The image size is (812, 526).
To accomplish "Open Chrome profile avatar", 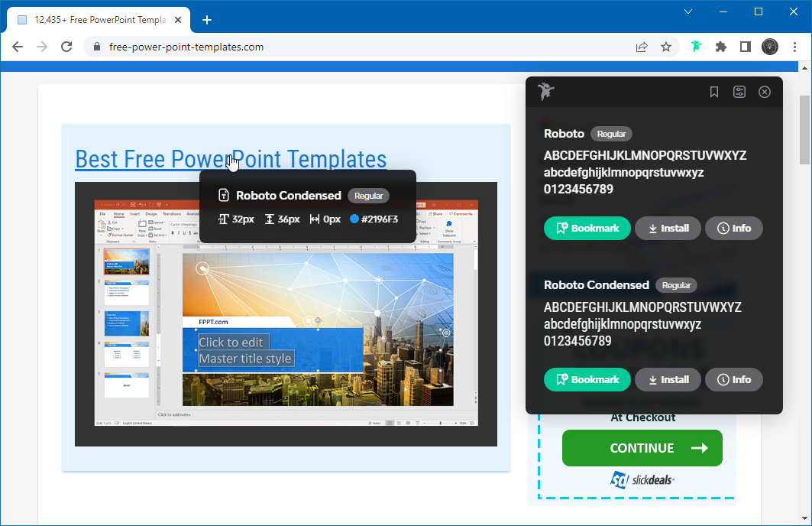I will 770,47.
